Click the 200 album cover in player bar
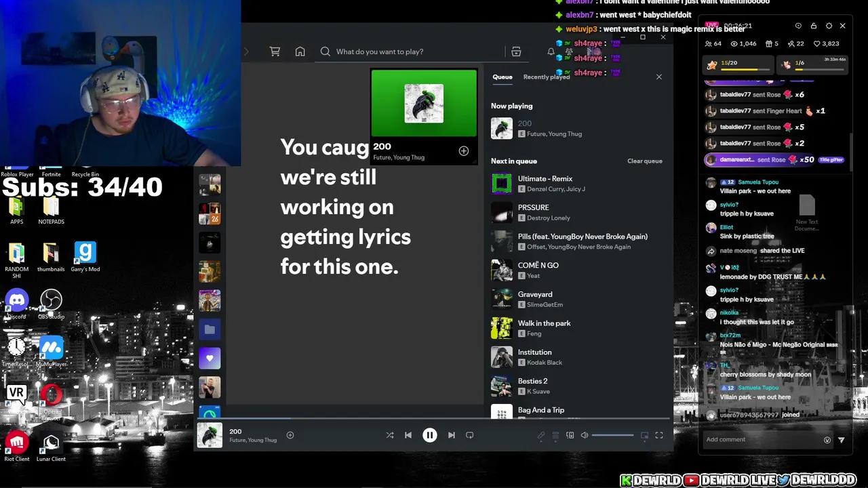This screenshot has height=488, width=868. pos(210,435)
